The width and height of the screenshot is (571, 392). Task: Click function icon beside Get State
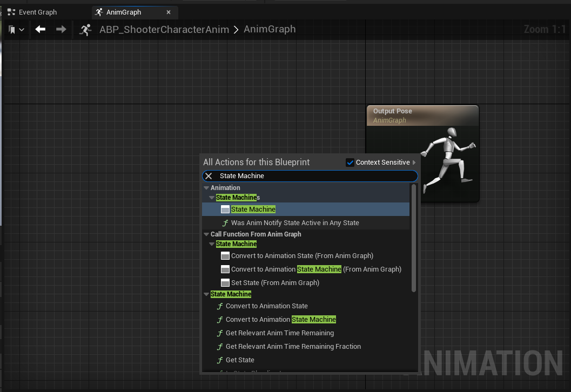coord(220,360)
